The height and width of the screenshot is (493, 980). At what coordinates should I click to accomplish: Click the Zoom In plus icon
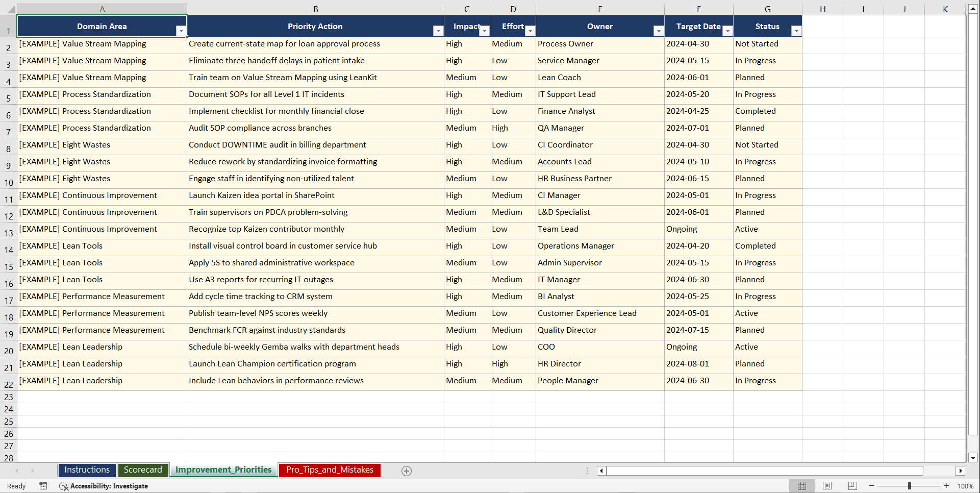click(x=947, y=486)
